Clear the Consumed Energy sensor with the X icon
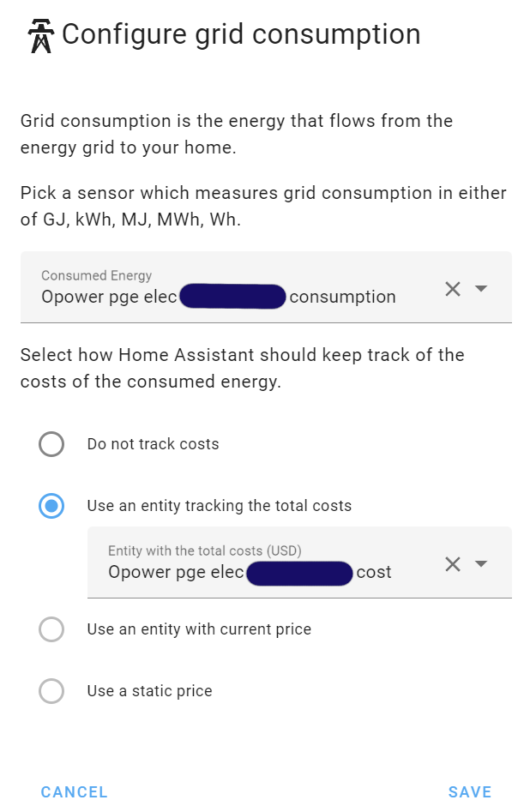 pos(453,289)
